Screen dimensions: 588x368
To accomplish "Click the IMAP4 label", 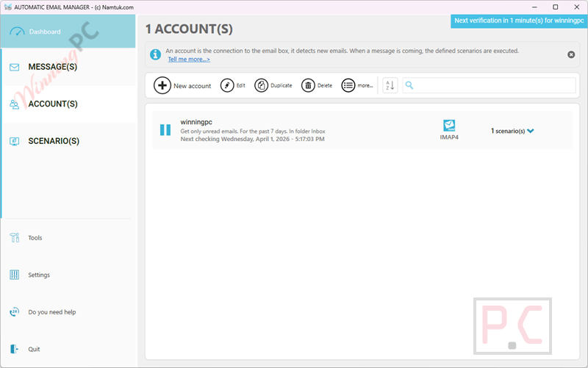I will [x=449, y=137].
